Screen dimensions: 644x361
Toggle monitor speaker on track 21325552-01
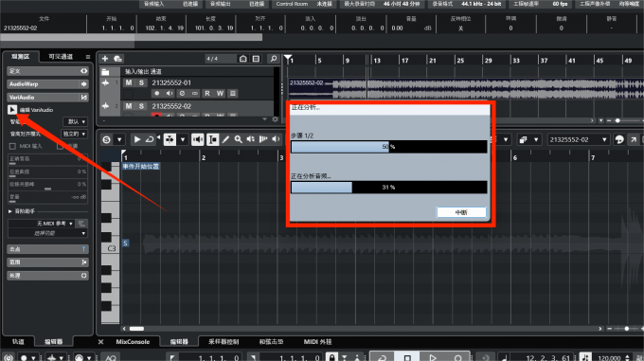click(170, 93)
